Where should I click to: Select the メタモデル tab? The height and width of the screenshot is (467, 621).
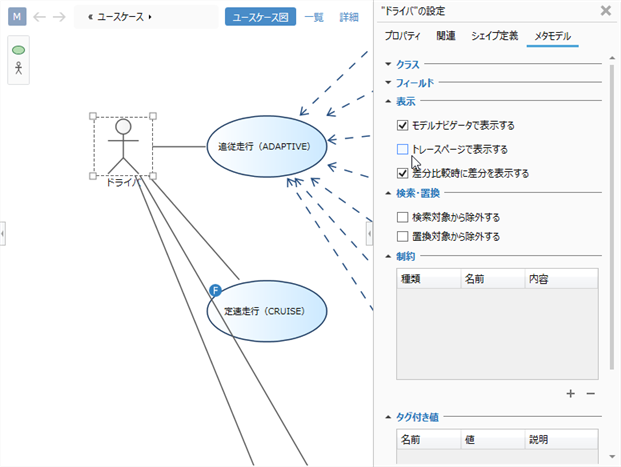pyautogui.click(x=552, y=36)
